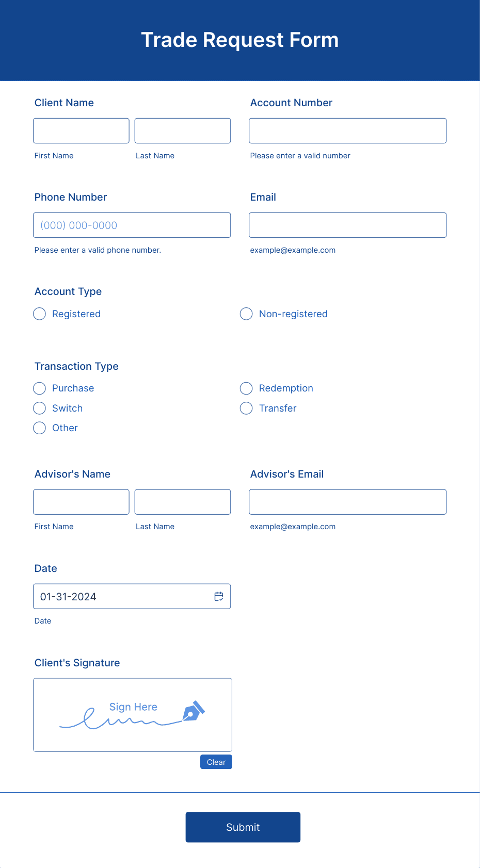Focus the Account Number field

(347, 130)
